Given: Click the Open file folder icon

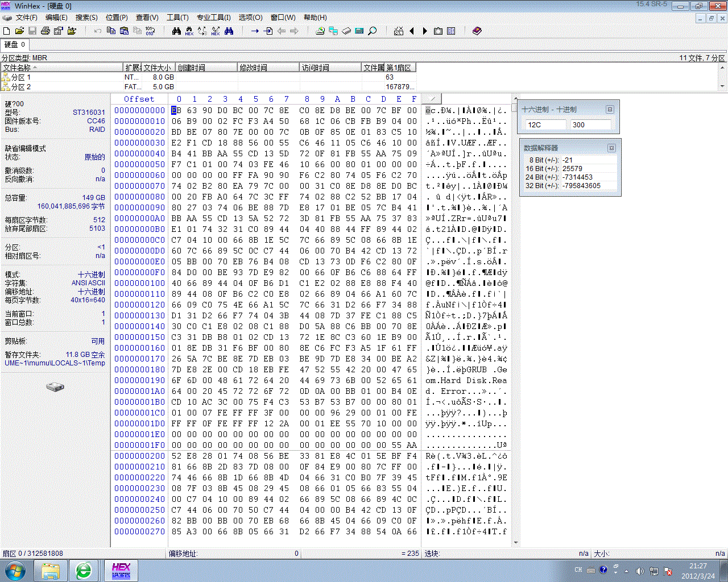Looking at the screenshot, I should (x=19, y=31).
